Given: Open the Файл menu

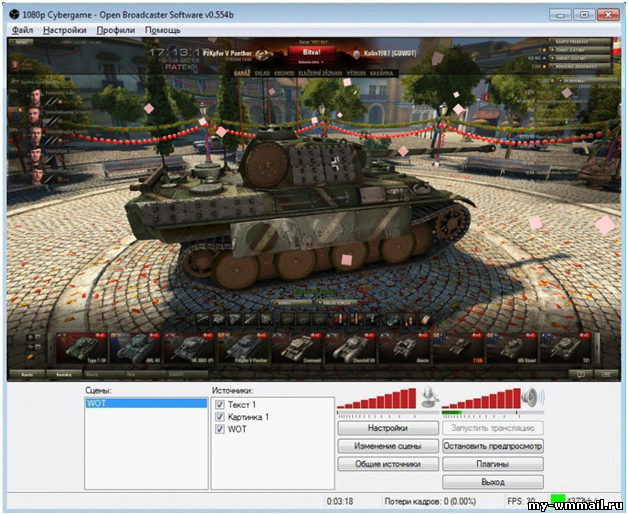Looking at the screenshot, I should point(22,30).
